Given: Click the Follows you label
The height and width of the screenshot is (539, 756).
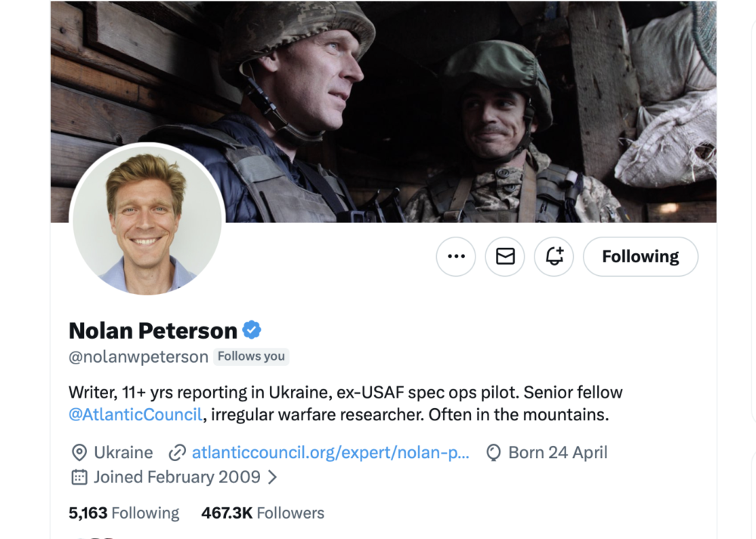Looking at the screenshot, I should (x=251, y=356).
